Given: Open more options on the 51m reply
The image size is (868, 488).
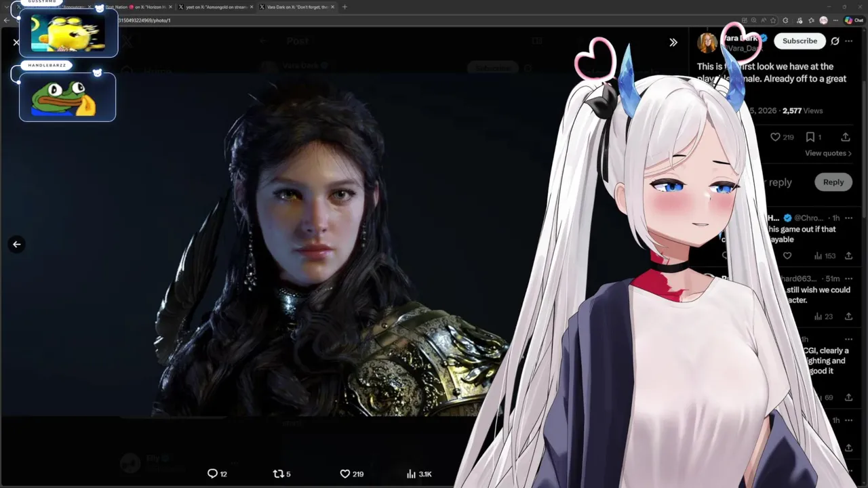Looking at the screenshot, I should click(848, 279).
